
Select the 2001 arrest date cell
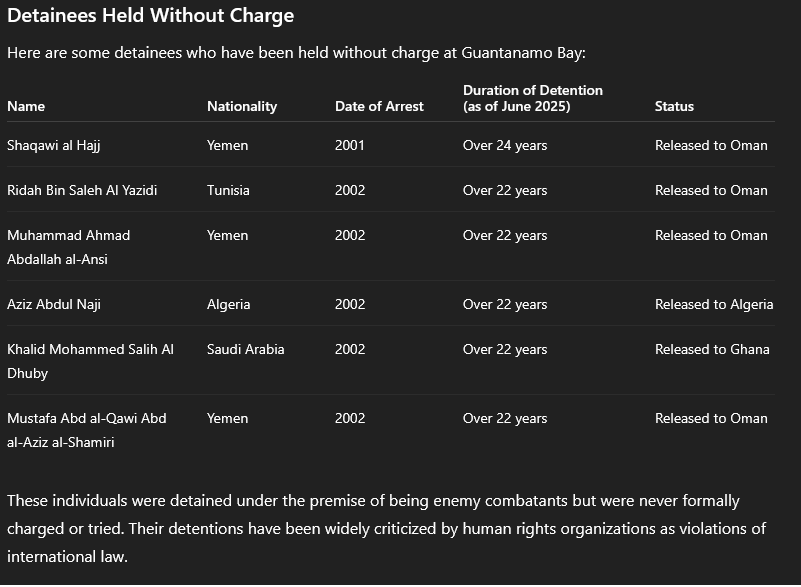point(349,146)
